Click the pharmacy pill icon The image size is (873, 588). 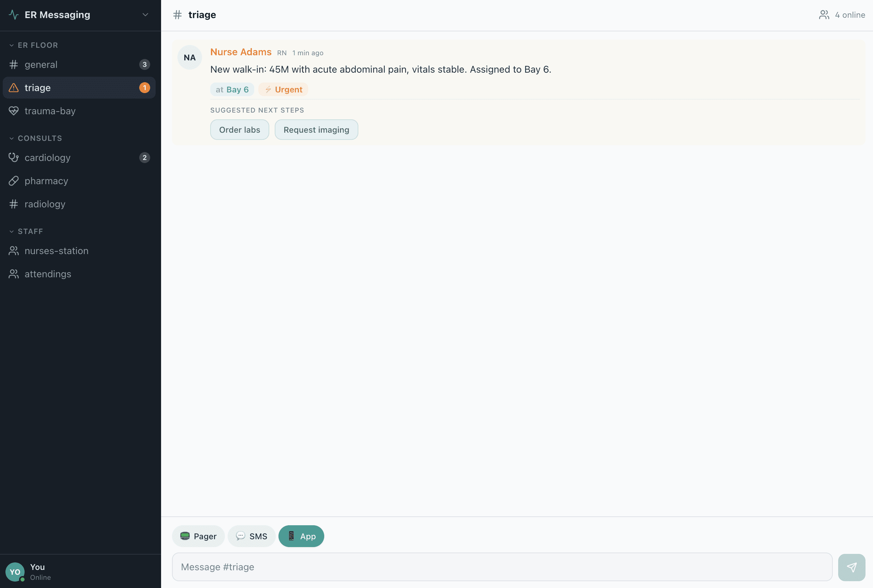14,181
